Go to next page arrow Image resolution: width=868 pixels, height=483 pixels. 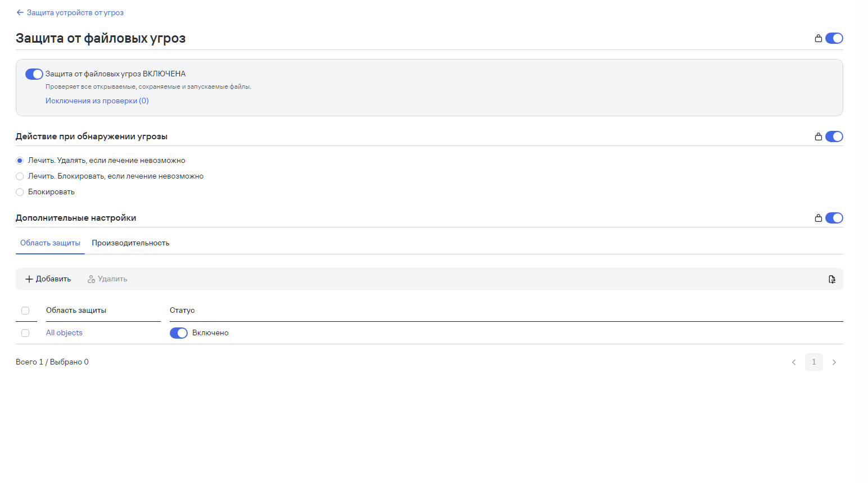(834, 362)
